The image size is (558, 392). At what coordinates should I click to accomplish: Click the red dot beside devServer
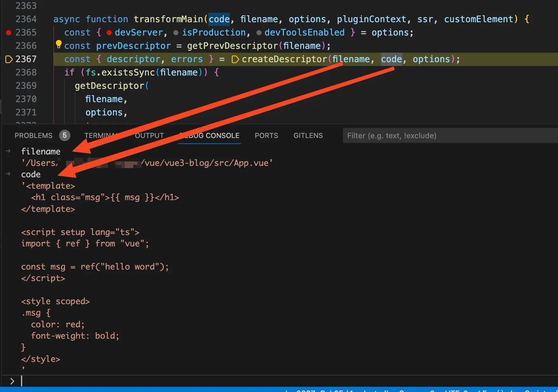[109, 32]
